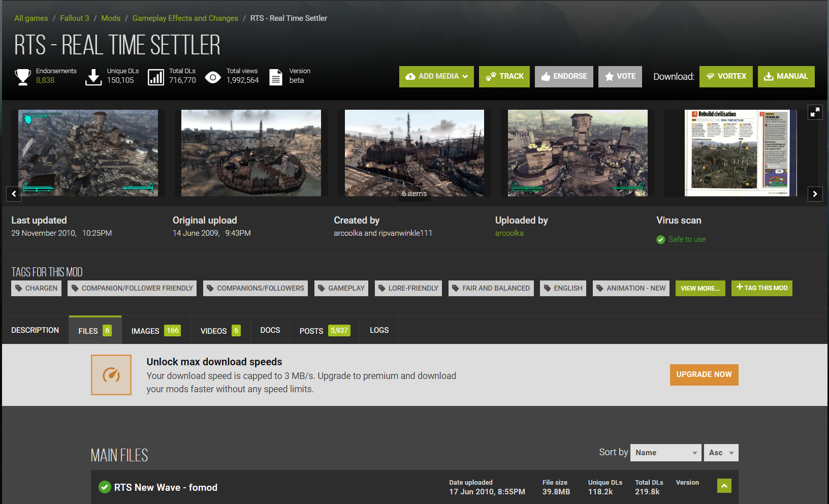This screenshot has width=829, height=504.
Task: Click the Unique DLs download arrow icon
Action: 93,77
